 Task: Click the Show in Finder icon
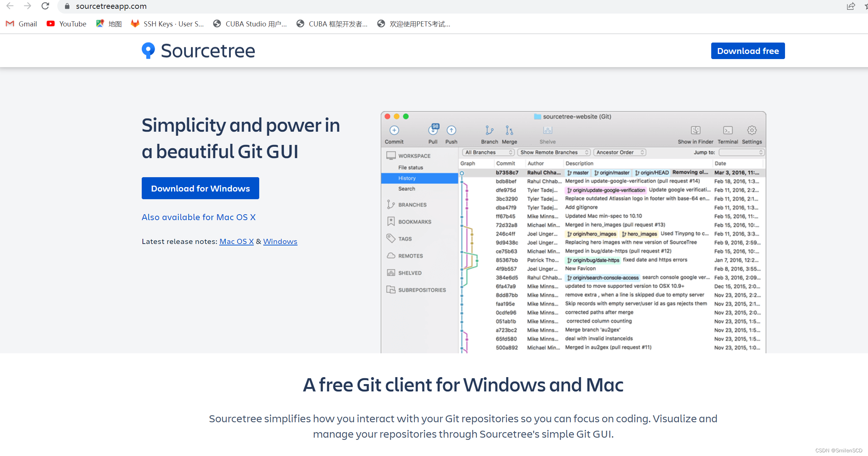click(x=695, y=130)
